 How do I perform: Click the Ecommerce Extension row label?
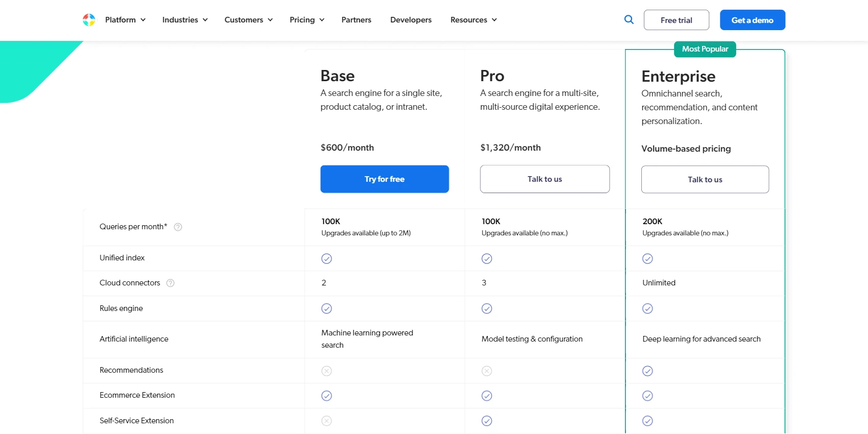[x=137, y=395]
